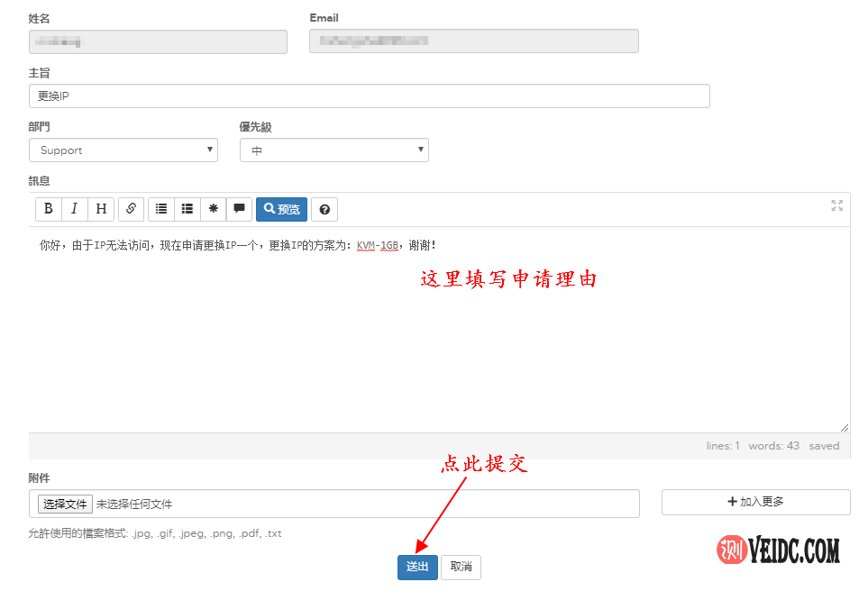868x591 pixels.
Task: Cancel the ticket with the 取消 button
Action: click(x=461, y=567)
